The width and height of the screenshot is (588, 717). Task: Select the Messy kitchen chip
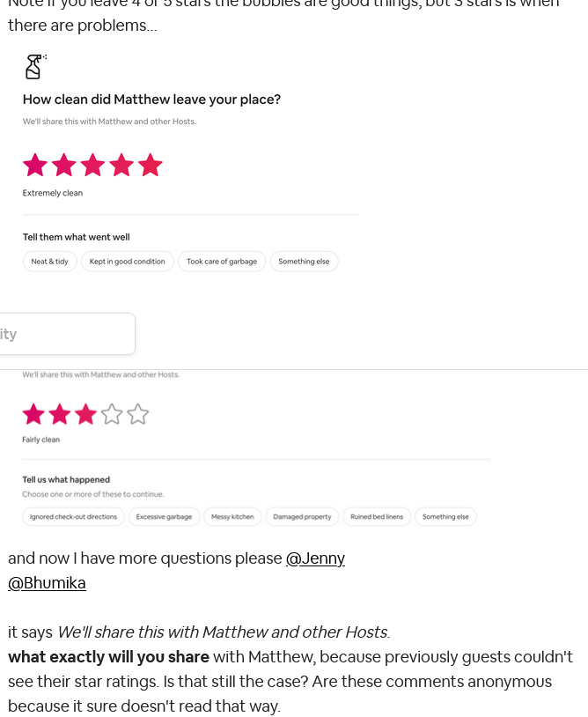232,517
